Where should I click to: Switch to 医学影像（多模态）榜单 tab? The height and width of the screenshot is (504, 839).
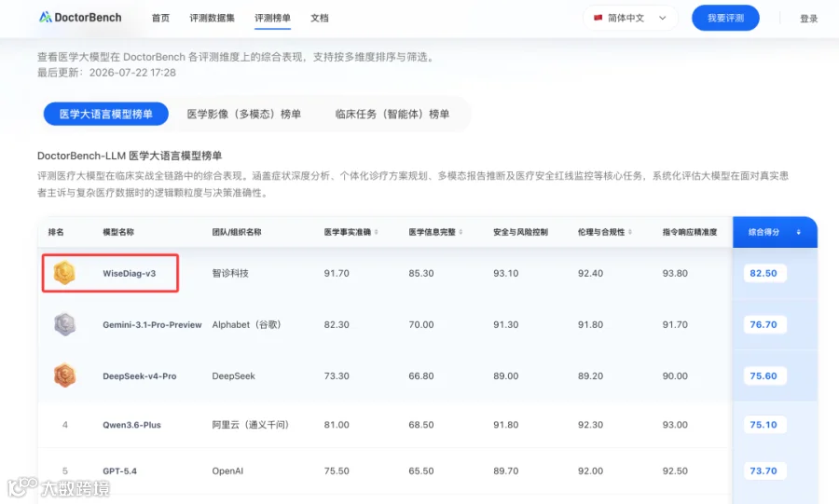244,114
